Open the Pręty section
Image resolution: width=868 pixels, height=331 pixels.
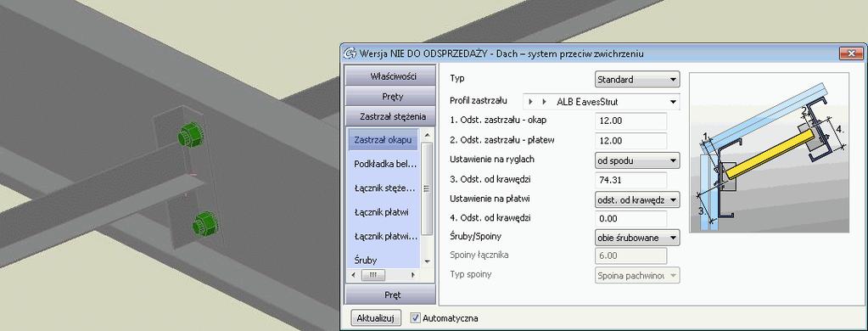click(389, 96)
